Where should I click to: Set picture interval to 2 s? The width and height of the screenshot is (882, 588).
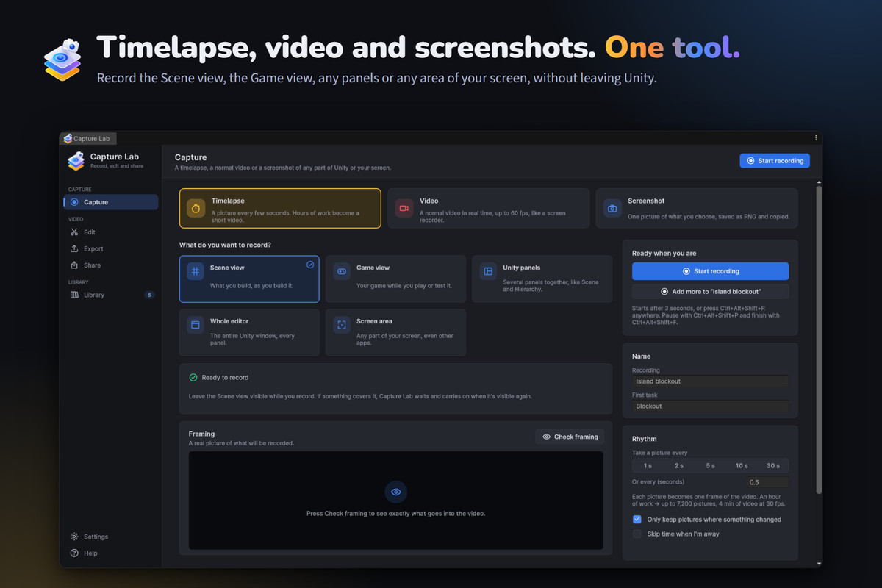[x=679, y=465]
